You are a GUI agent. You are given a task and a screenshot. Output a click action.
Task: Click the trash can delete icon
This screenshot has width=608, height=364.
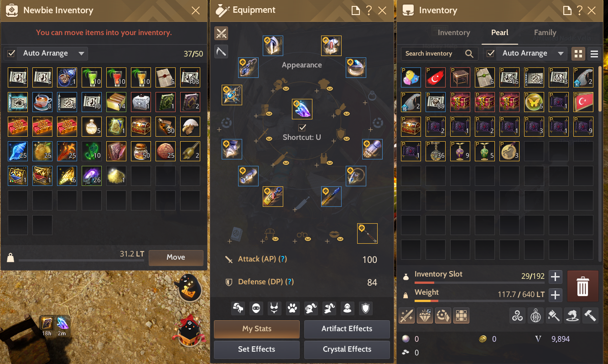tap(582, 286)
